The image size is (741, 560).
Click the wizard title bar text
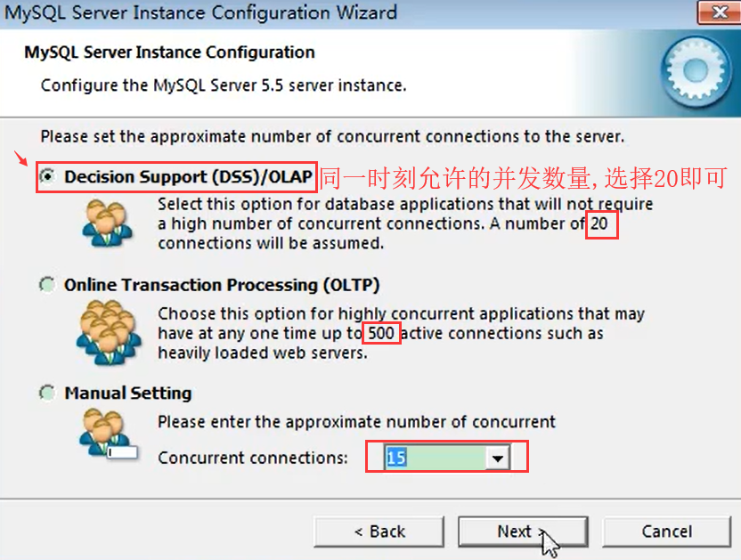(x=201, y=12)
